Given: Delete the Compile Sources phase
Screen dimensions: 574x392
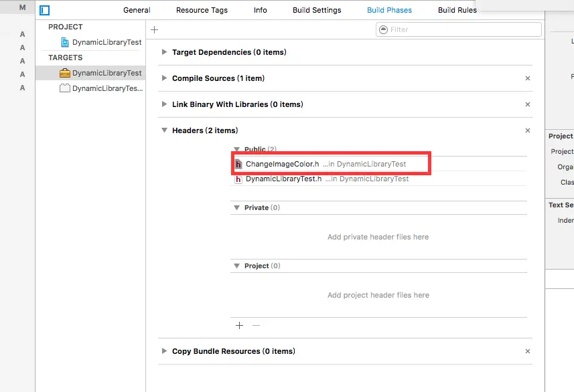Looking at the screenshot, I should point(528,78).
